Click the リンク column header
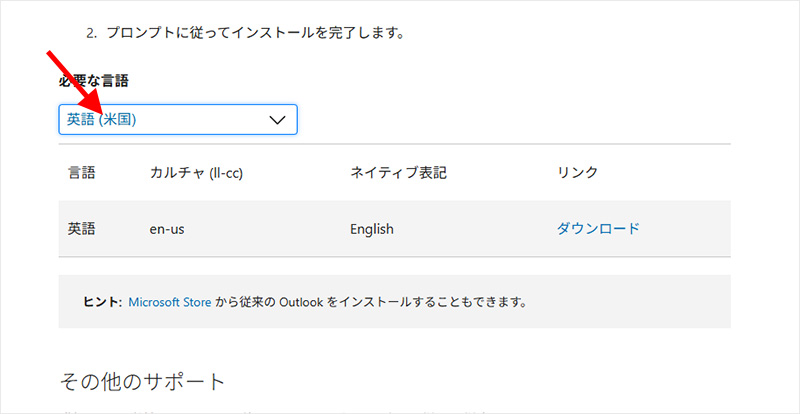 pos(577,173)
